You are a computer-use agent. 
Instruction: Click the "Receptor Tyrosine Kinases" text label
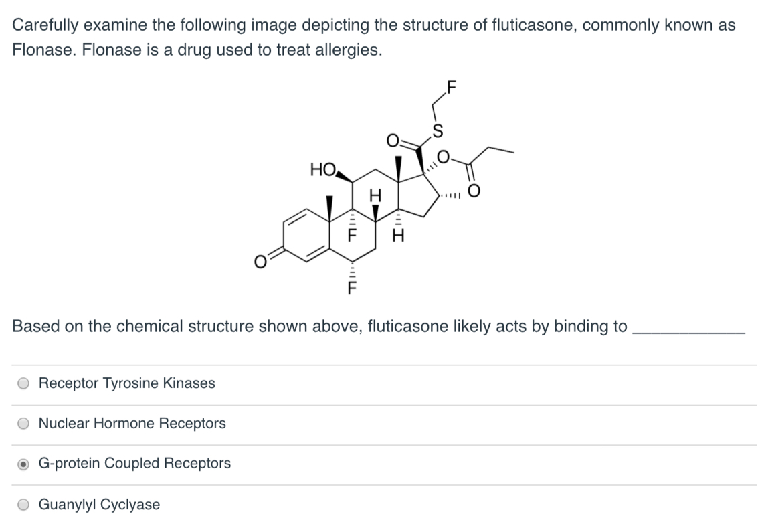click(127, 383)
